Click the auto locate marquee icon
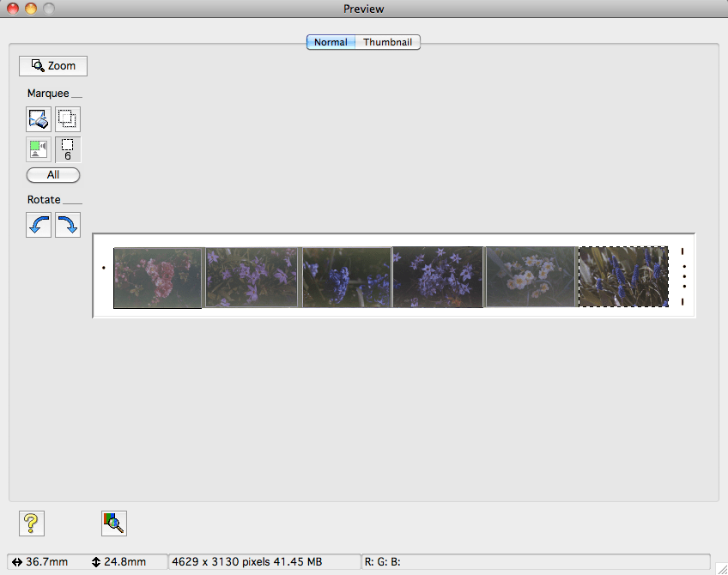Viewport: 728px width, 575px height. [39, 149]
